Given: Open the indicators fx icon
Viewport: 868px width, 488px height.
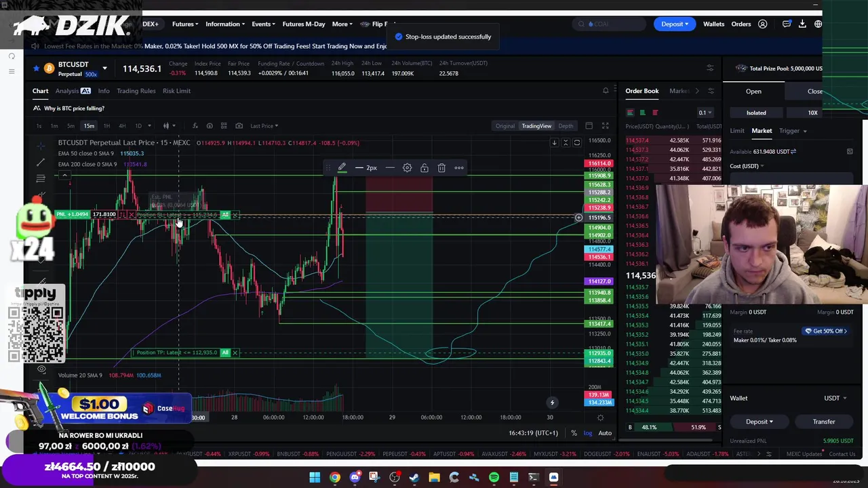Looking at the screenshot, I should tap(195, 125).
